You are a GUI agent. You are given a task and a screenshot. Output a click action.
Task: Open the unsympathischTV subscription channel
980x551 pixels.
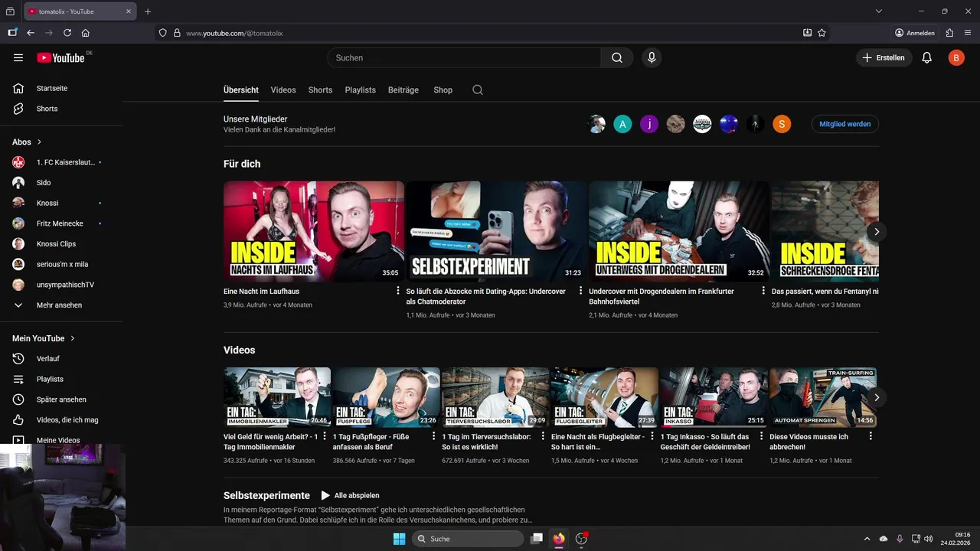click(61, 285)
